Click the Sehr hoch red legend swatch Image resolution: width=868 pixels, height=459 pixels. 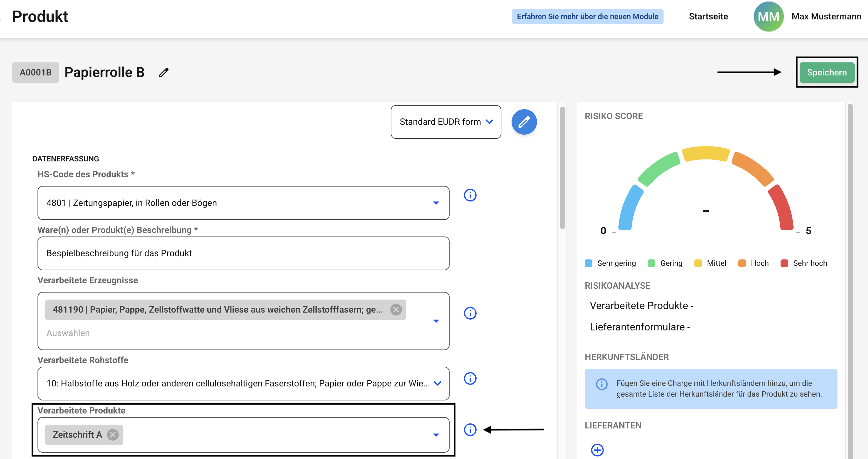784,263
